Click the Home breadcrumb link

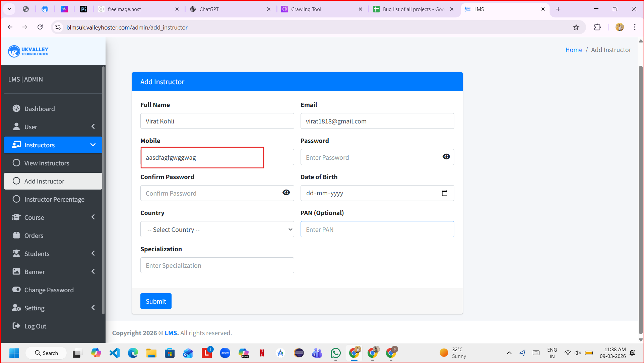click(x=574, y=50)
